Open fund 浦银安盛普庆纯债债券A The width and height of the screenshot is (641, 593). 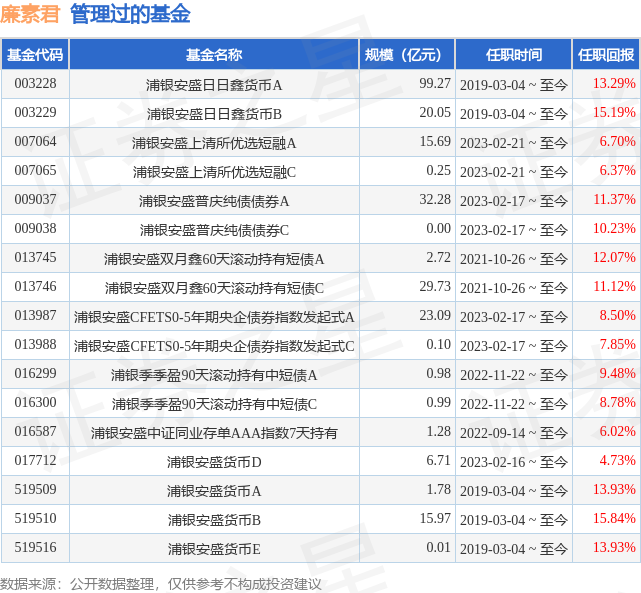(x=214, y=200)
